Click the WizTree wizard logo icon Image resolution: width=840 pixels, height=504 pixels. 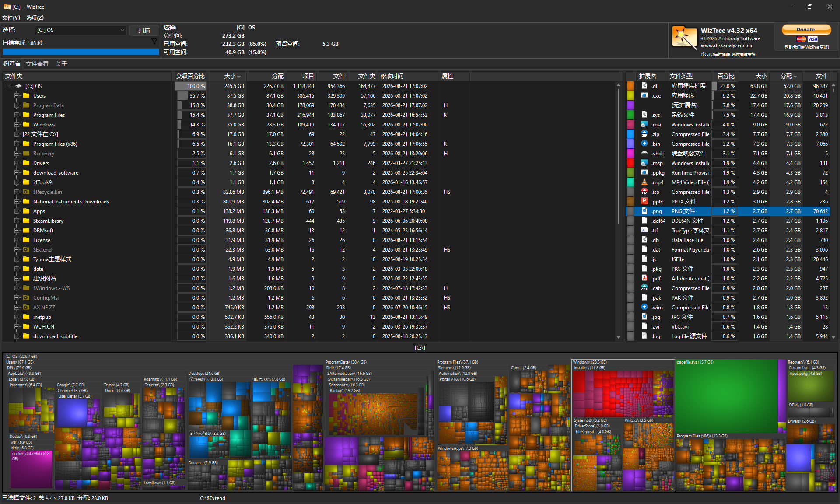pos(684,38)
